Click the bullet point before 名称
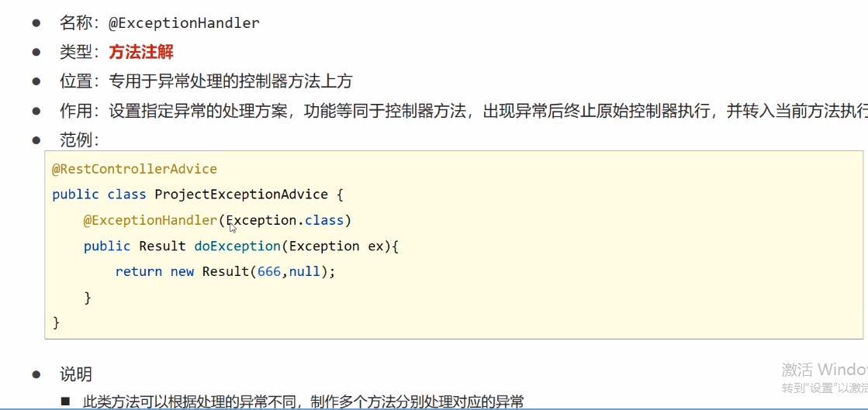This screenshot has height=410, width=868. (x=36, y=23)
